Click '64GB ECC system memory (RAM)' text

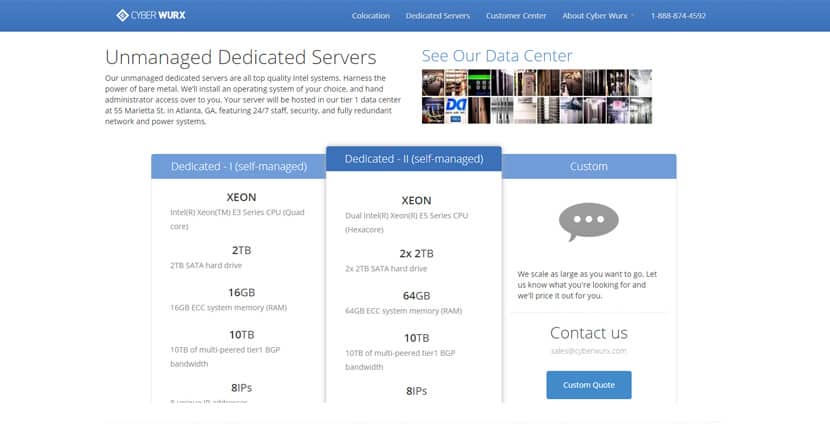tap(403, 311)
